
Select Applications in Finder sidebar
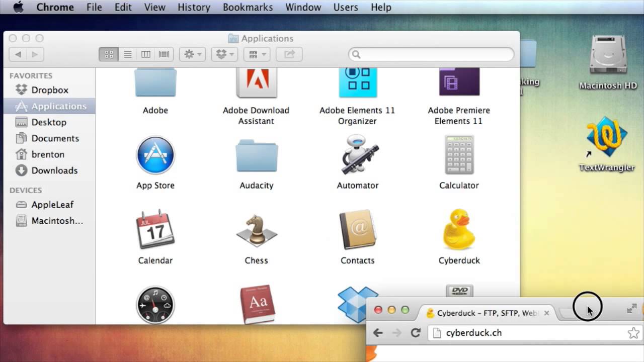click(x=49, y=106)
